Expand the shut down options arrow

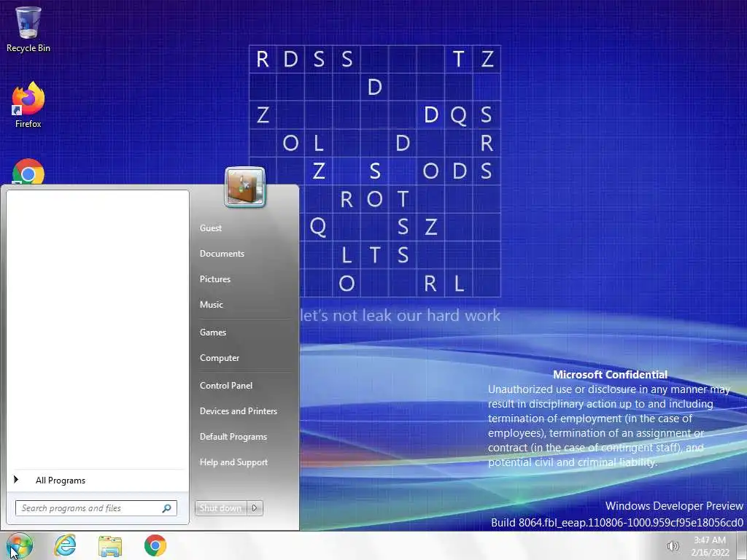(x=255, y=508)
